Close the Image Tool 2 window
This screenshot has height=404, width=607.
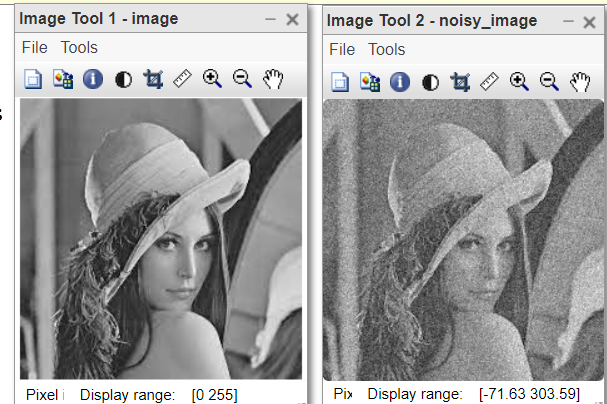click(589, 22)
